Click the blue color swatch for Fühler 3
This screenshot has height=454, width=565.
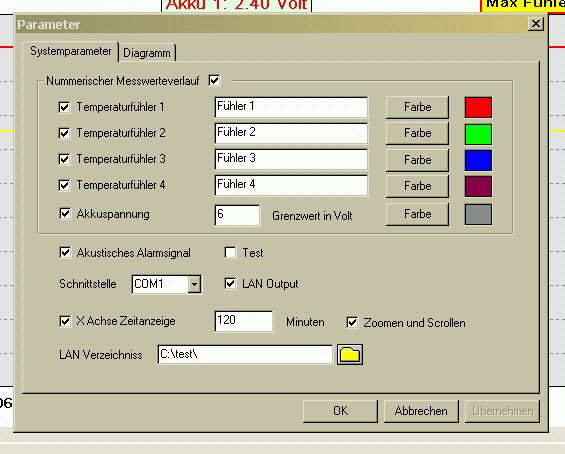(478, 160)
